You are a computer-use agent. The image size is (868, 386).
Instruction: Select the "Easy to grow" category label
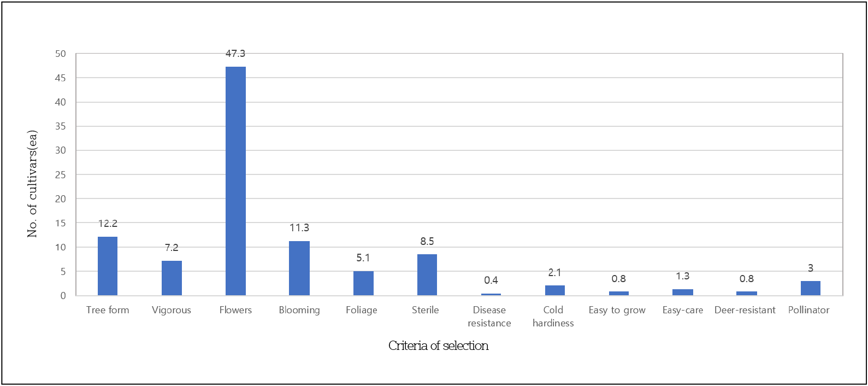tap(617, 310)
